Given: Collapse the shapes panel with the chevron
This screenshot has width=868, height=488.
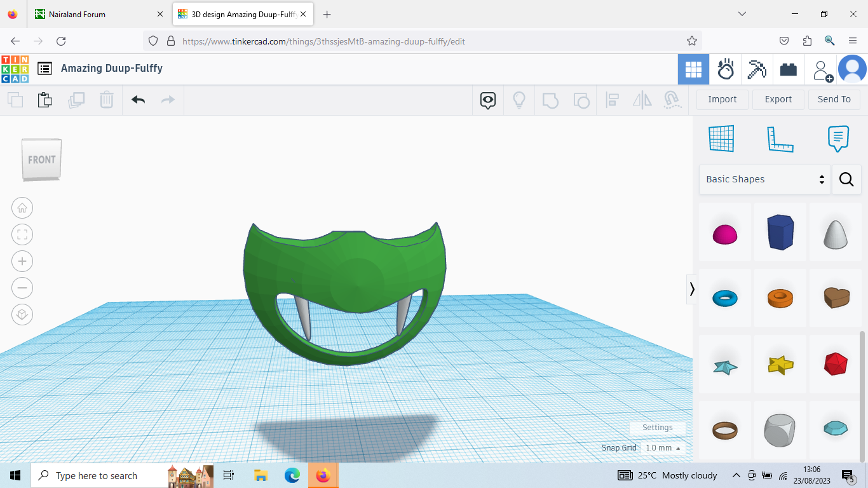Looking at the screenshot, I should [692, 289].
